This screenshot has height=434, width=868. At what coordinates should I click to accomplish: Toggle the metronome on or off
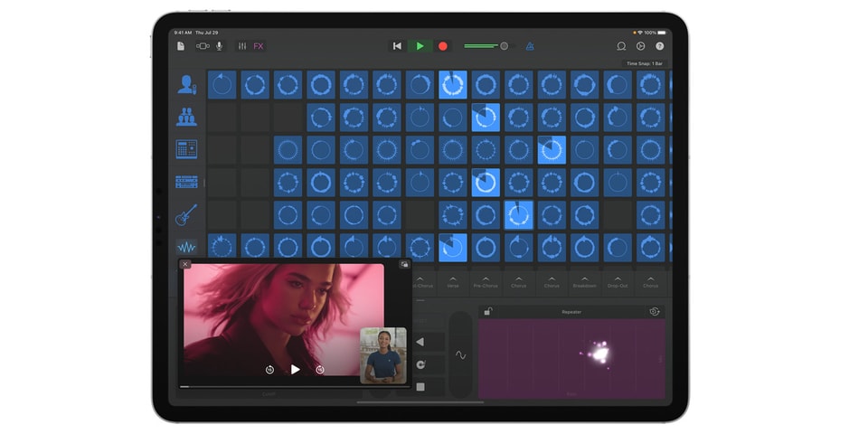530,46
